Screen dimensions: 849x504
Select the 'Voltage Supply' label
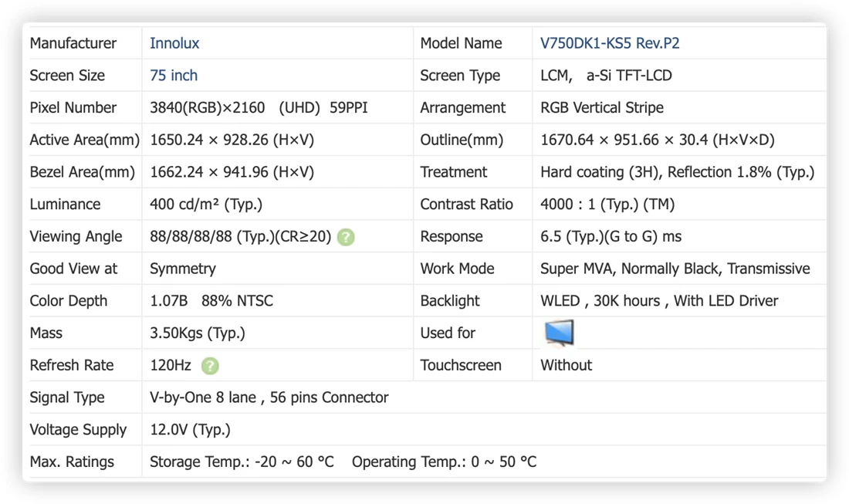[x=78, y=430]
